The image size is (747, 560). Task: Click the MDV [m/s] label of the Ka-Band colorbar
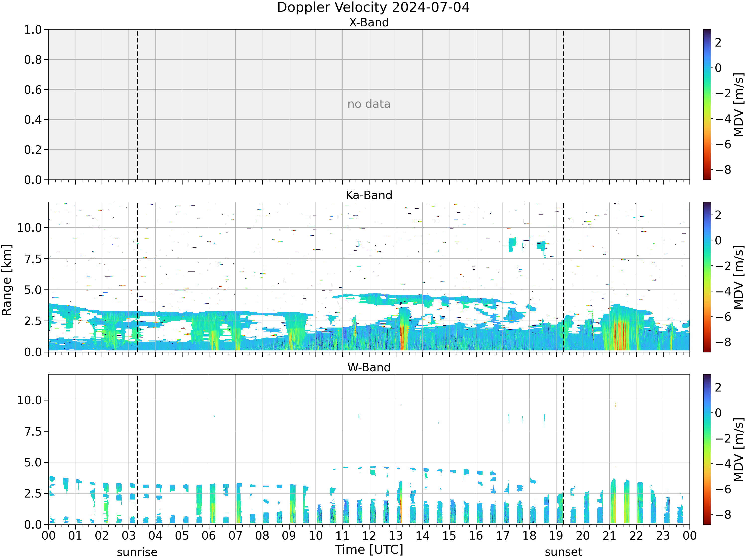[739, 277]
